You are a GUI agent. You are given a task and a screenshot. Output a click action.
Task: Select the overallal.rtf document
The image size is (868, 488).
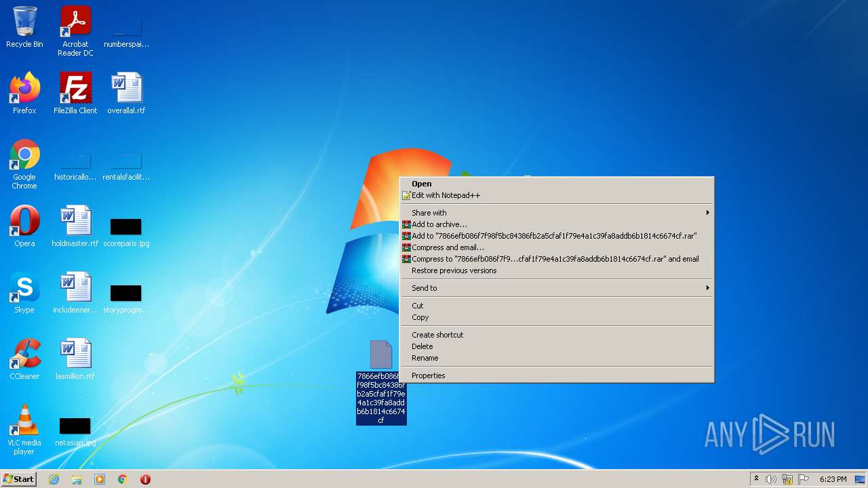click(126, 94)
